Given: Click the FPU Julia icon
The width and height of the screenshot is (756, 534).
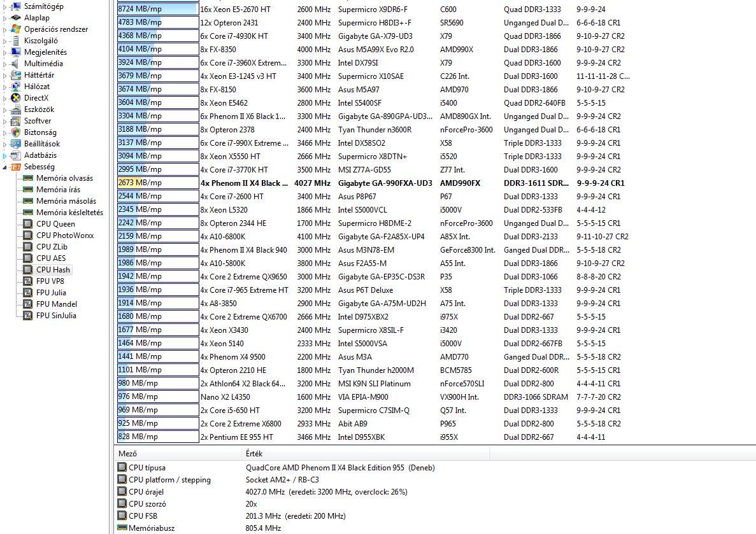Looking at the screenshot, I should point(28,293).
